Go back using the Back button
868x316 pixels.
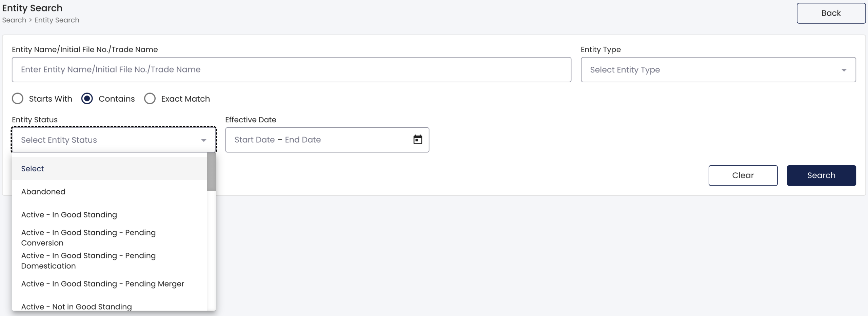pyautogui.click(x=831, y=13)
